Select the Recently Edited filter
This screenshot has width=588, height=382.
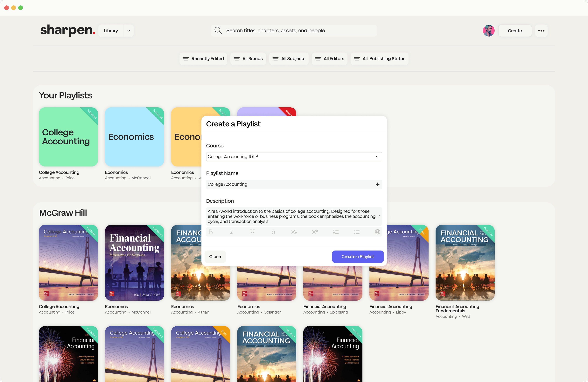click(203, 59)
